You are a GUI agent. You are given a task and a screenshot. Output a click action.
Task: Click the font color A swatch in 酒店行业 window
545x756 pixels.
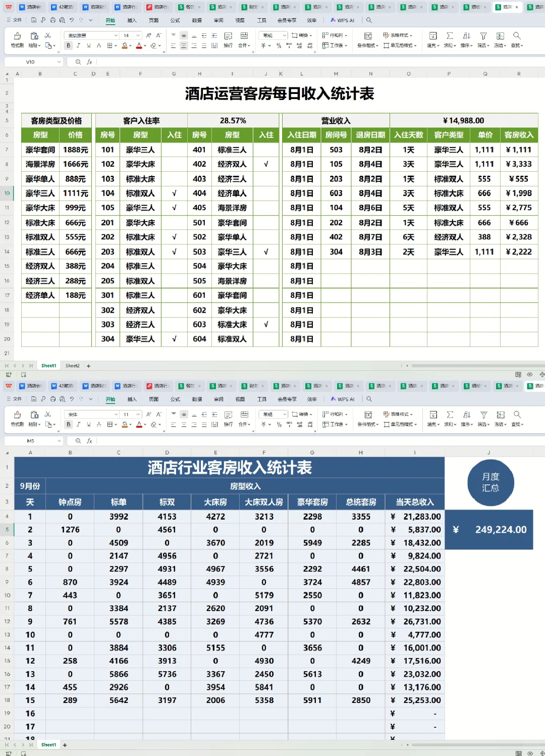click(x=139, y=424)
